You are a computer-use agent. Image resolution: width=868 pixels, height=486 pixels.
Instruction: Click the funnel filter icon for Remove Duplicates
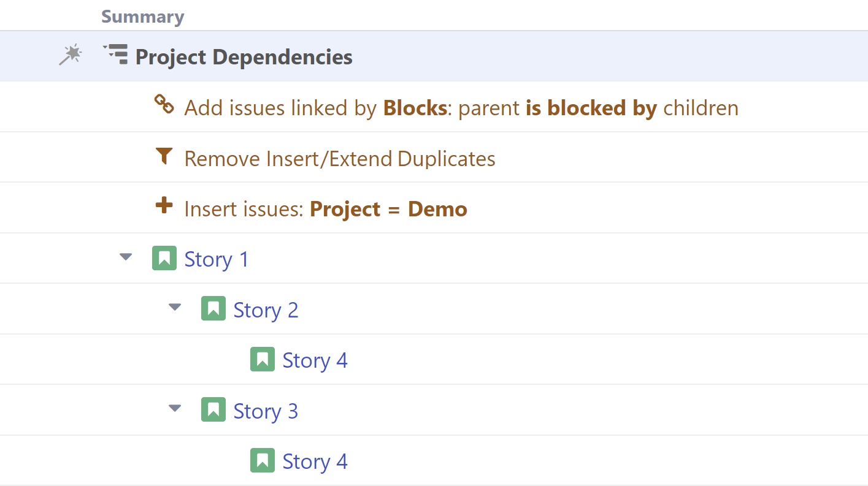(x=164, y=156)
